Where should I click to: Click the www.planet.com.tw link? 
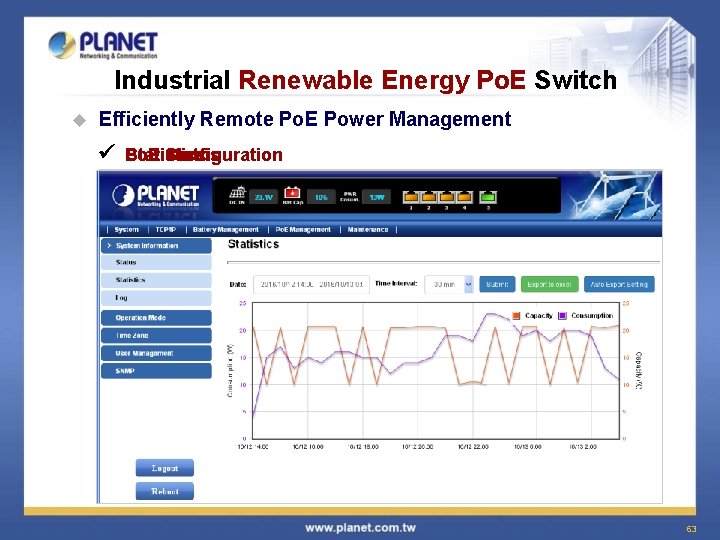[x=360, y=528]
